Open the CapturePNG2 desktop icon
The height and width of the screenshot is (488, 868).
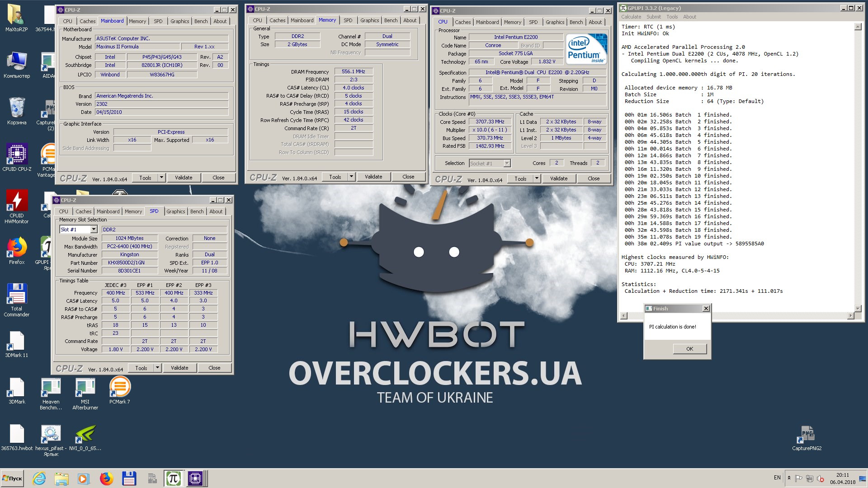pos(807,437)
